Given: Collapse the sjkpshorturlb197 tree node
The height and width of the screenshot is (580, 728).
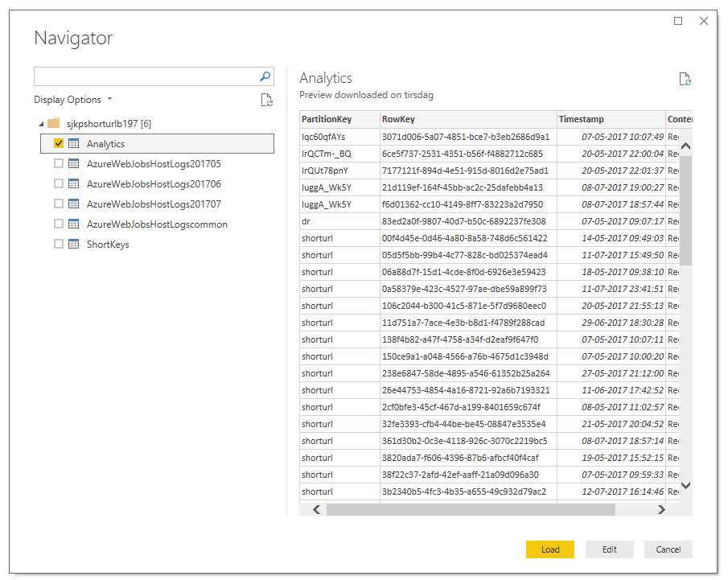Looking at the screenshot, I should tap(40, 124).
